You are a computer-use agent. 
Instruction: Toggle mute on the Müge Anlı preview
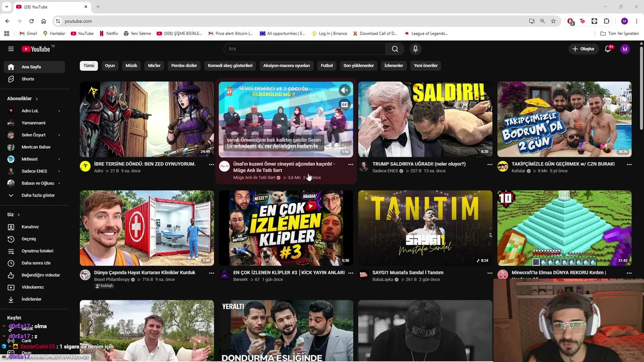tap(345, 90)
